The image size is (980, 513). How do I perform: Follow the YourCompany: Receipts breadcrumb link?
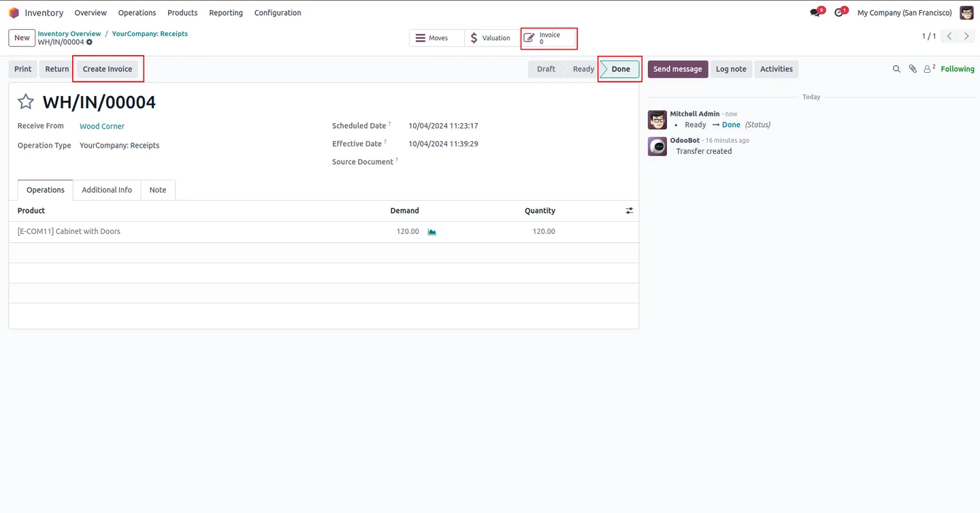(x=150, y=33)
